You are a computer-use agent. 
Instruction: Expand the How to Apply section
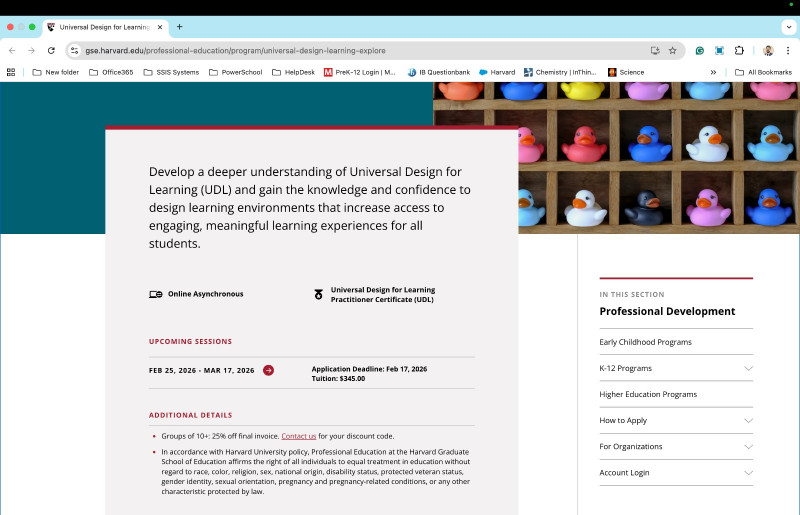click(x=748, y=421)
